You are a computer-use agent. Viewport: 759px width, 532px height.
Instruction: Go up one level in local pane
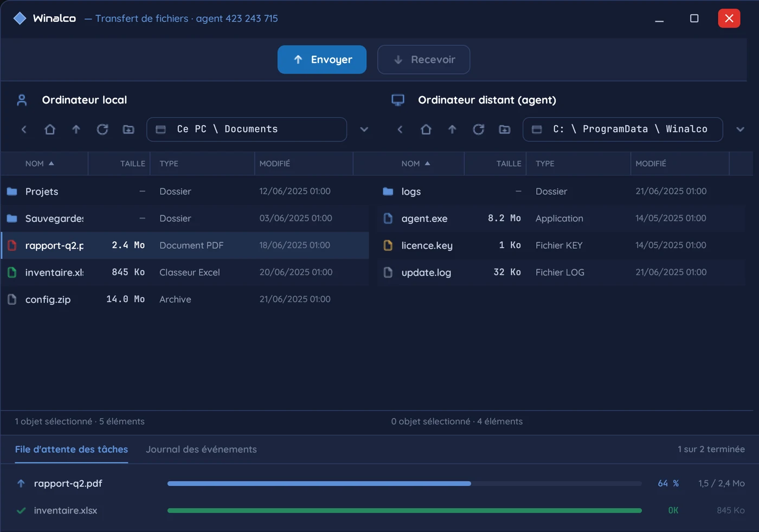point(76,129)
